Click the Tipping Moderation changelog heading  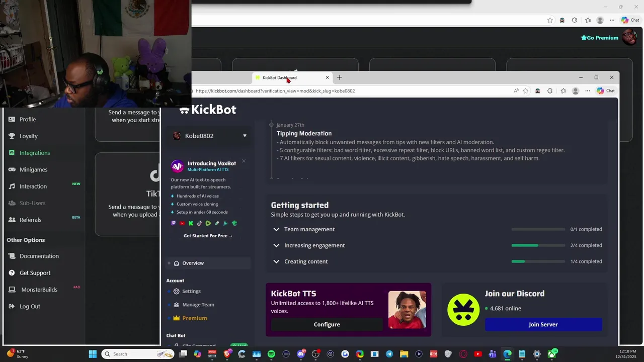point(304,133)
